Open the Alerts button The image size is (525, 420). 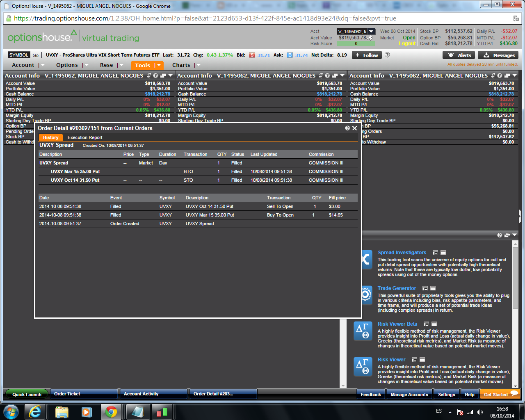[459, 55]
